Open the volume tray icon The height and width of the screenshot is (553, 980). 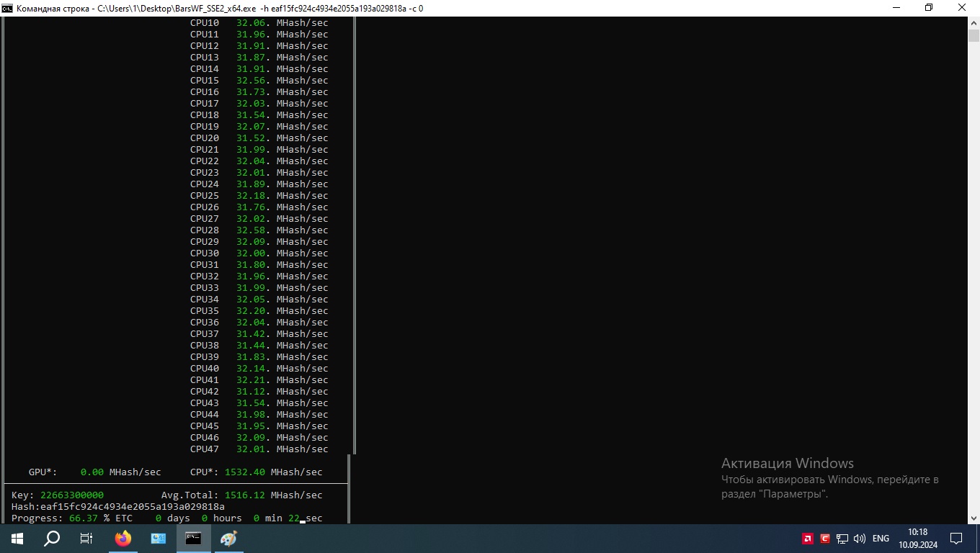pos(859,539)
